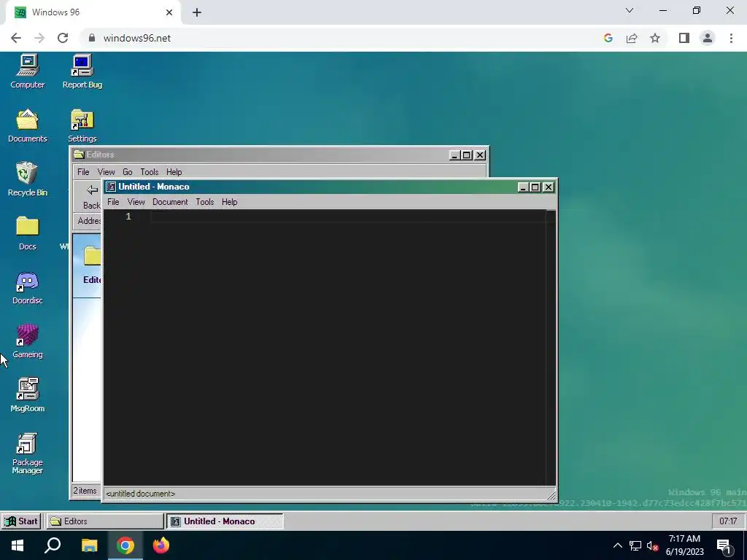Open Tools menu in Editors window
The width and height of the screenshot is (747, 560).
pyautogui.click(x=149, y=172)
